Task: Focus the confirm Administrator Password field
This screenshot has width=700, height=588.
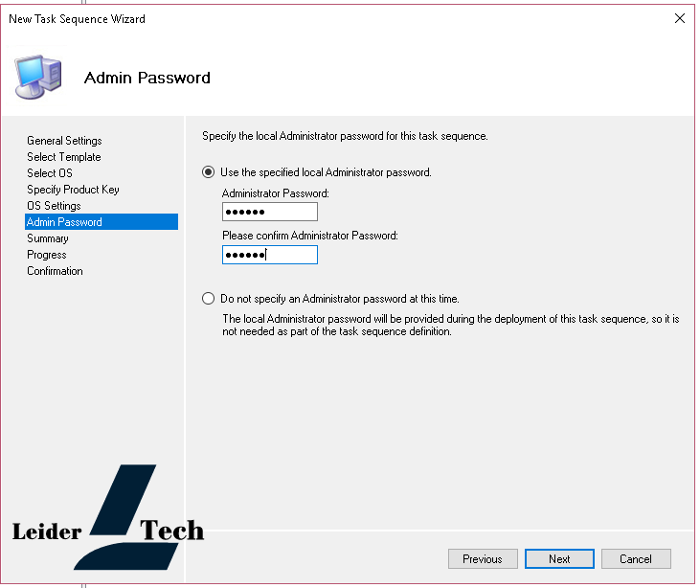Action: pyautogui.click(x=269, y=255)
